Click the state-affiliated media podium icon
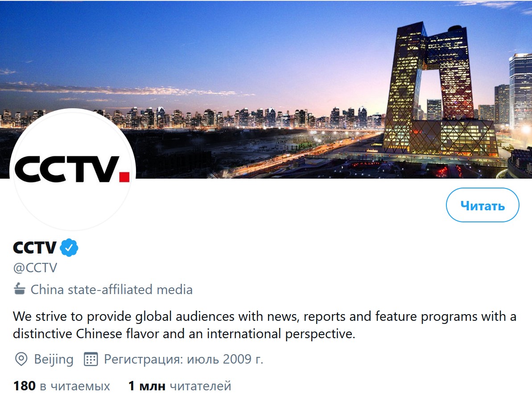This screenshot has width=532, height=397. (19, 289)
